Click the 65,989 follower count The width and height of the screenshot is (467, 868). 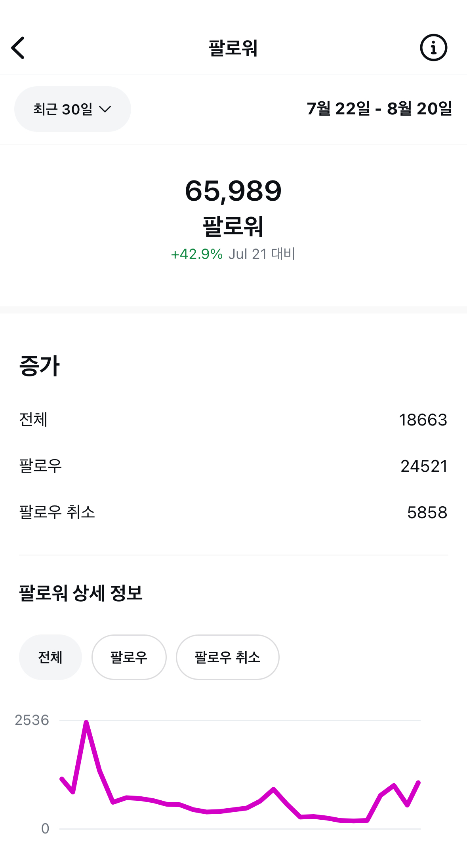click(x=233, y=191)
